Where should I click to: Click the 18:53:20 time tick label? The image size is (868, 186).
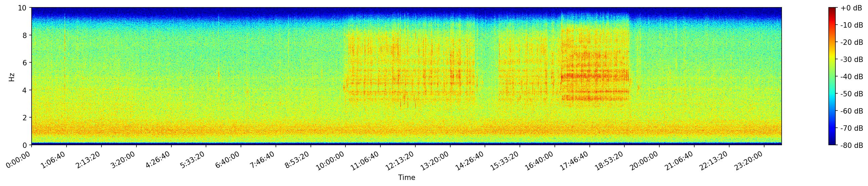(611, 160)
